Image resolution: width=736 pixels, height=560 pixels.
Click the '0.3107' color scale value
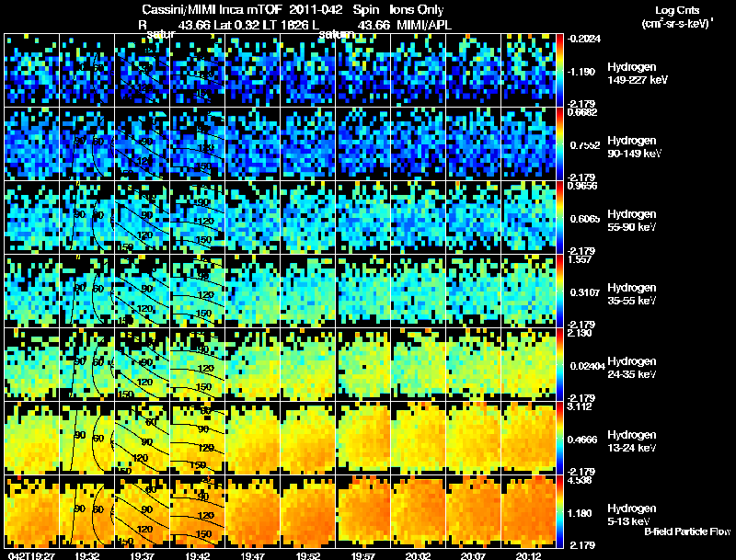coord(585,292)
